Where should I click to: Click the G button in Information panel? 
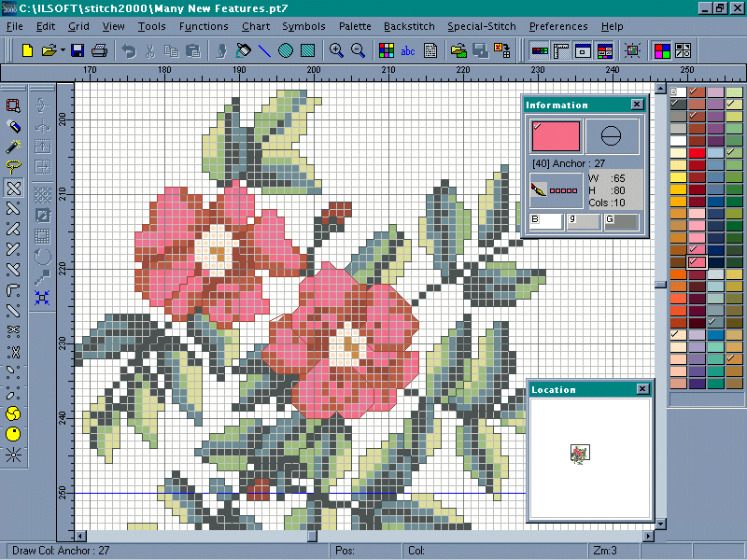point(621,221)
